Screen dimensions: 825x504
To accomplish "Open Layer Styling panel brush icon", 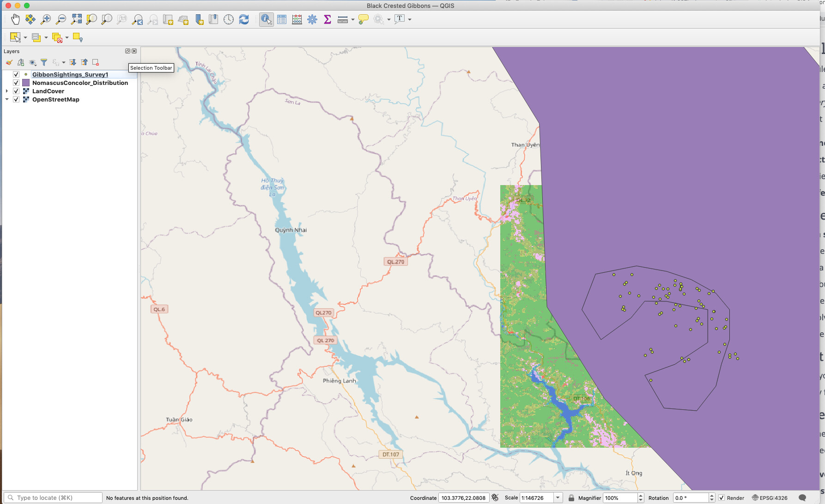I will [x=9, y=62].
